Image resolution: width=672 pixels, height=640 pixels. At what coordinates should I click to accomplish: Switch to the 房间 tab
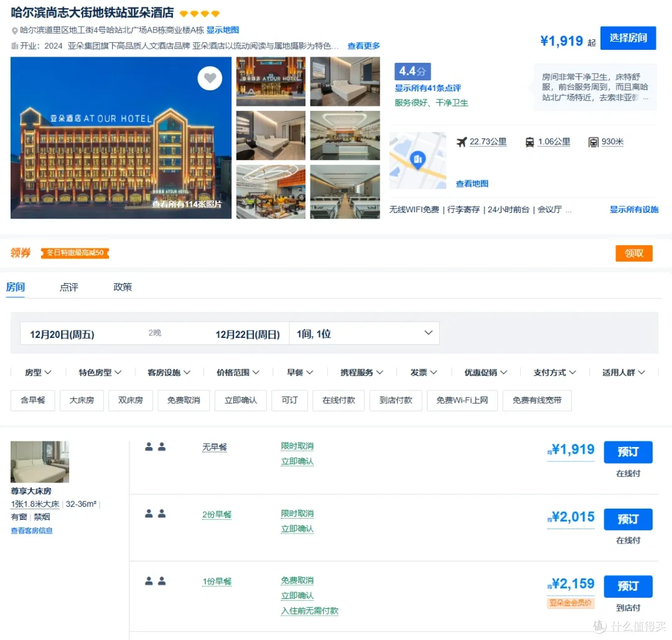coord(16,287)
